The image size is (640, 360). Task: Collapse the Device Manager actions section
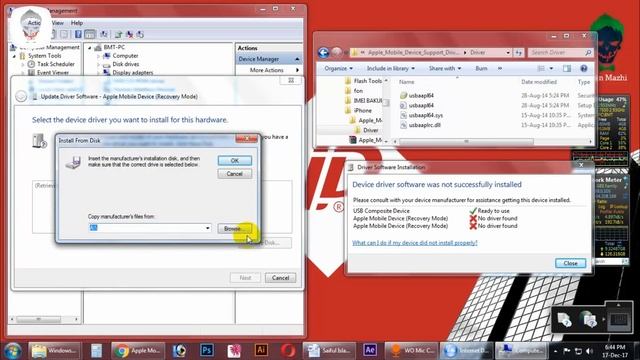297,59
